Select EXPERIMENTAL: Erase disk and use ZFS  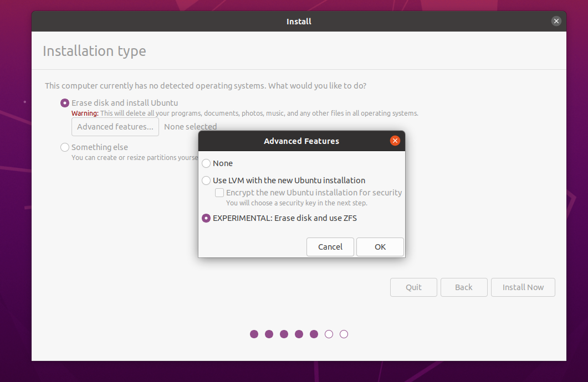tap(206, 218)
